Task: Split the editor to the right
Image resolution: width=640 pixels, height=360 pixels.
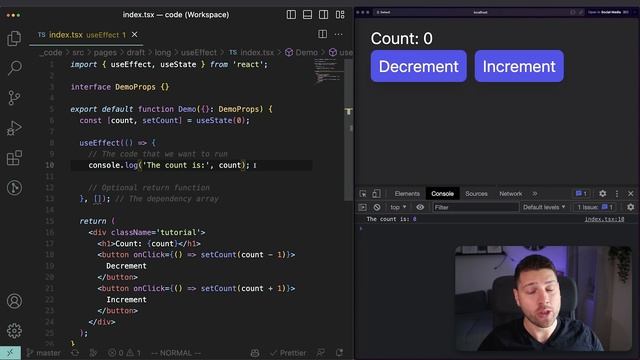Action: [x=322, y=34]
